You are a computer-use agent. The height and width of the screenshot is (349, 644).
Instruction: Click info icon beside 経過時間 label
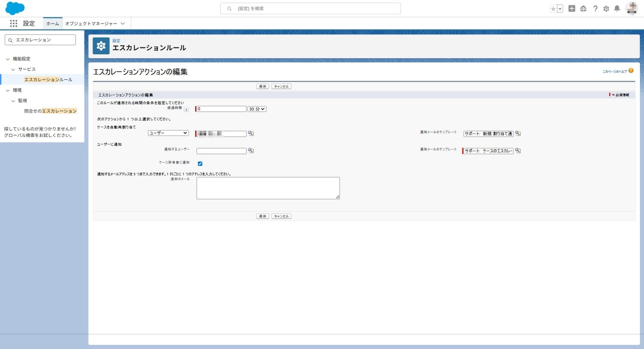186,109
